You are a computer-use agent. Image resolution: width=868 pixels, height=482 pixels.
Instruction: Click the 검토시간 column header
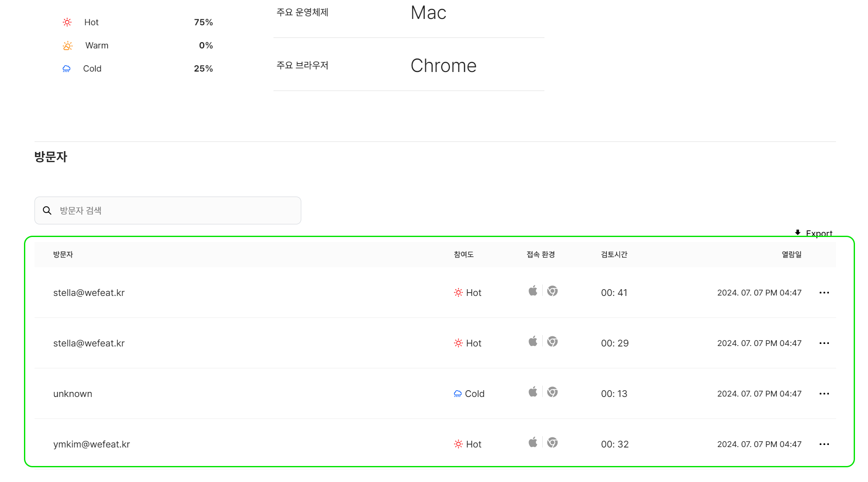[614, 254]
